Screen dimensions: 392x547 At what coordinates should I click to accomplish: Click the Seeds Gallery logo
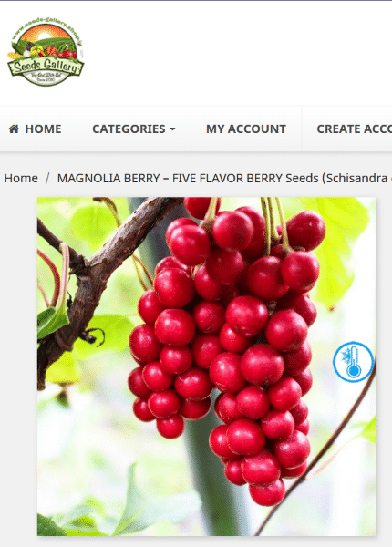coord(46,51)
